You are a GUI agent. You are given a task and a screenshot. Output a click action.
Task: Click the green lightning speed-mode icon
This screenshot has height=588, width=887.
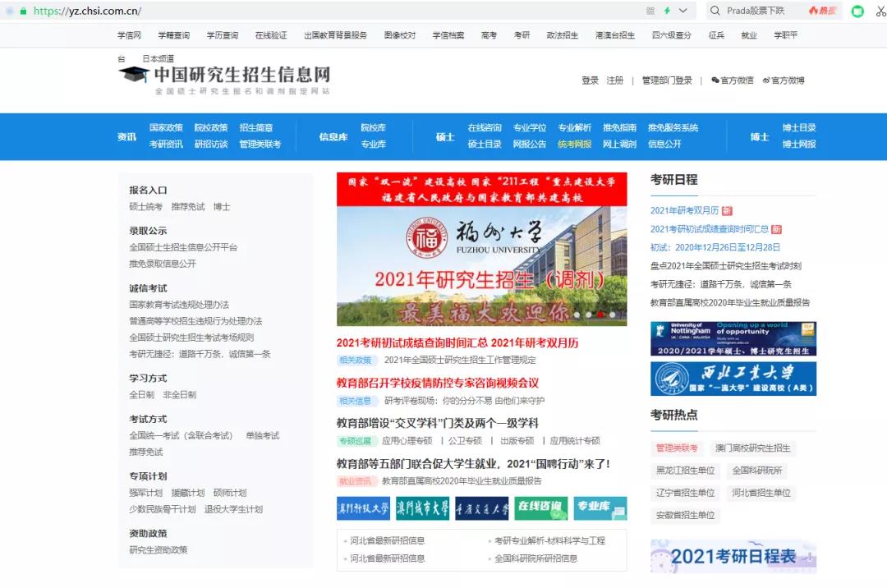pyautogui.click(x=667, y=11)
